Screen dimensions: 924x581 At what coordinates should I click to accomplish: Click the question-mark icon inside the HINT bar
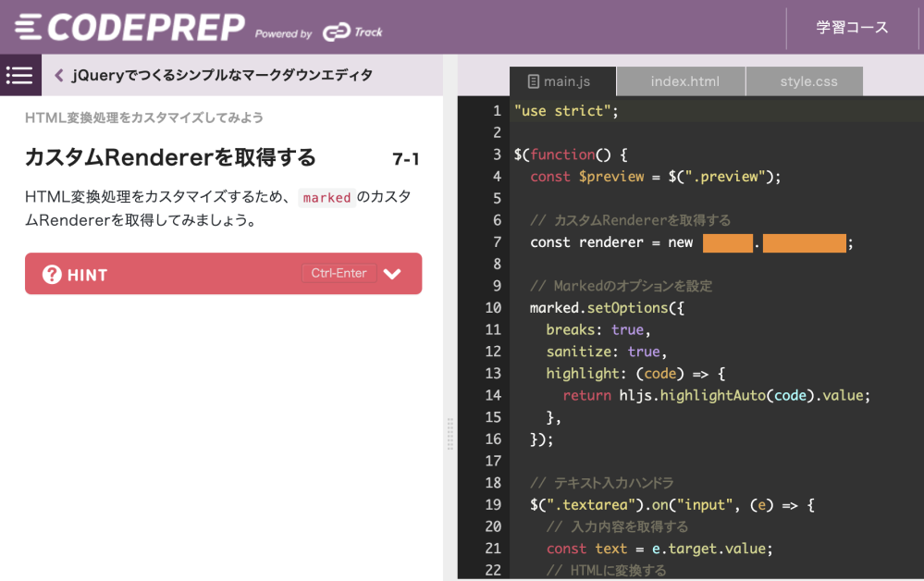53,273
